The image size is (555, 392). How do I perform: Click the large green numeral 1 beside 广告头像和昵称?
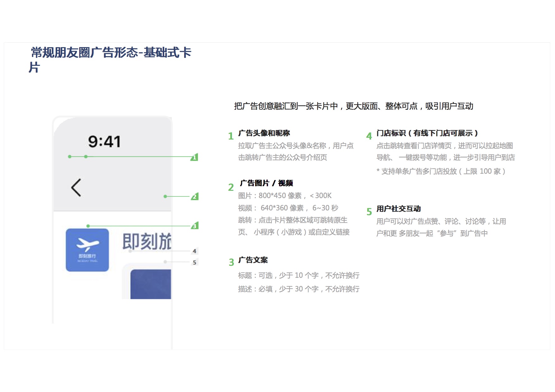[x=231, y=136]
